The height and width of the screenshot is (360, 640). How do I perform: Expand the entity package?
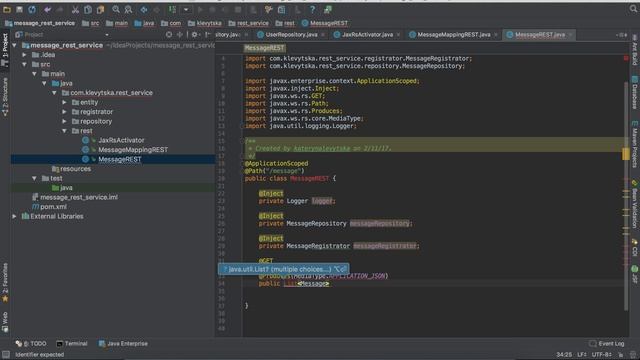[64, 102]
